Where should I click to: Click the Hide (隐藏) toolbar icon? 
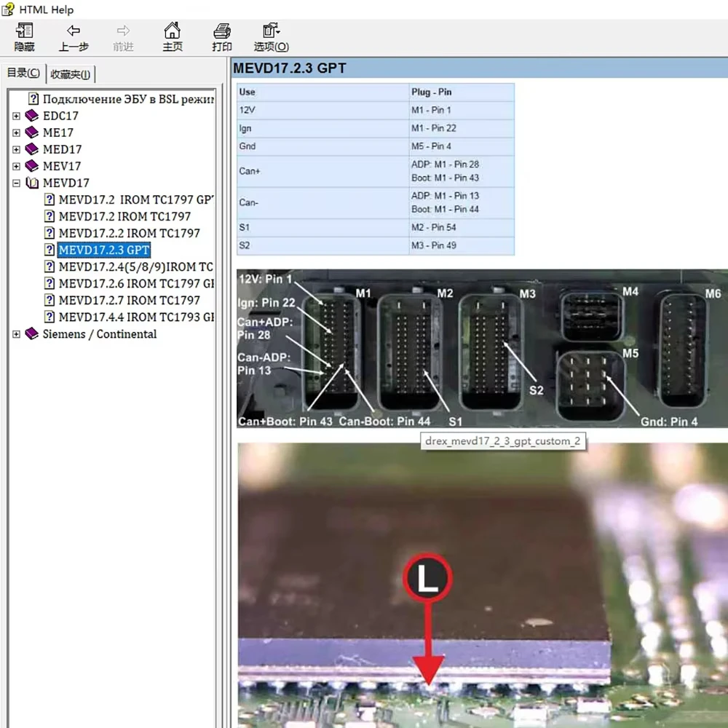tap(24, 31)
